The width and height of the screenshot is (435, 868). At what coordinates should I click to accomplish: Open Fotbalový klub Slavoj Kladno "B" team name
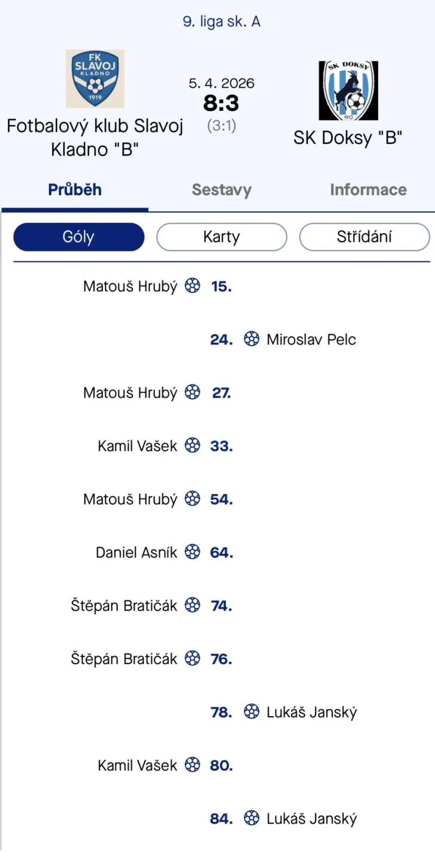[95, 137]
